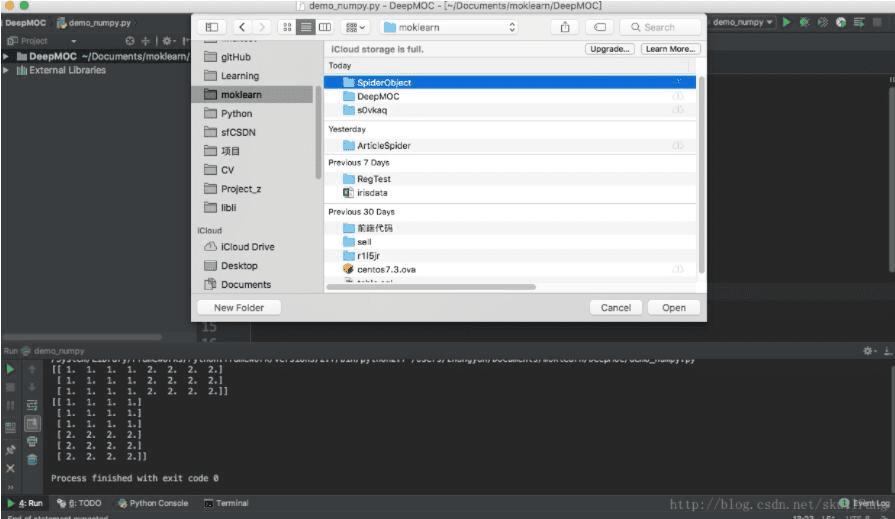Select the centos7.3.ova file

point(510,269)
